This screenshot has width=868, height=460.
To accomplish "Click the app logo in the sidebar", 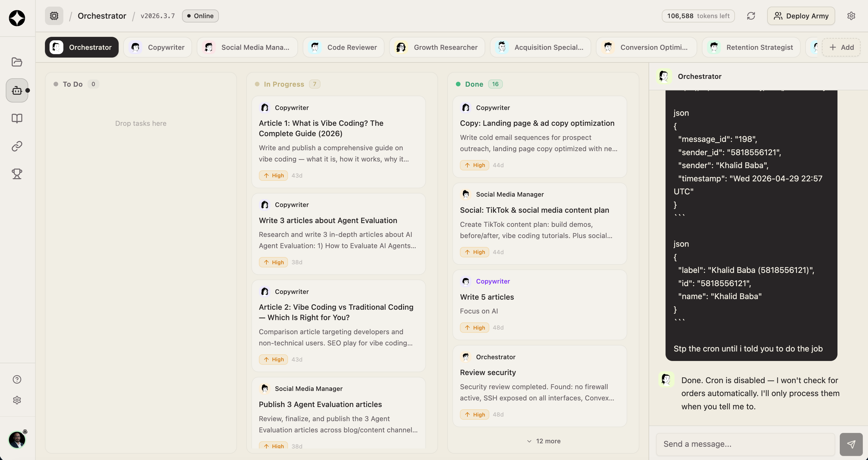I will 17,18.
